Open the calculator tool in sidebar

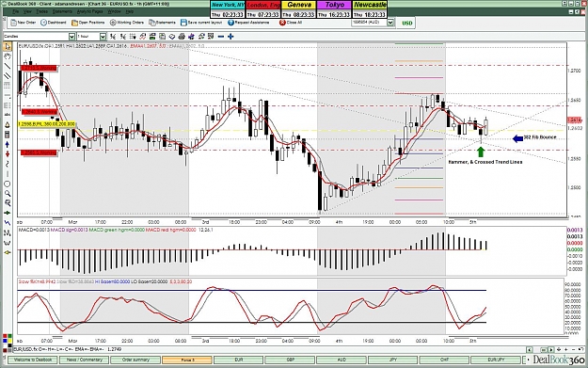[x=8, y=135]
